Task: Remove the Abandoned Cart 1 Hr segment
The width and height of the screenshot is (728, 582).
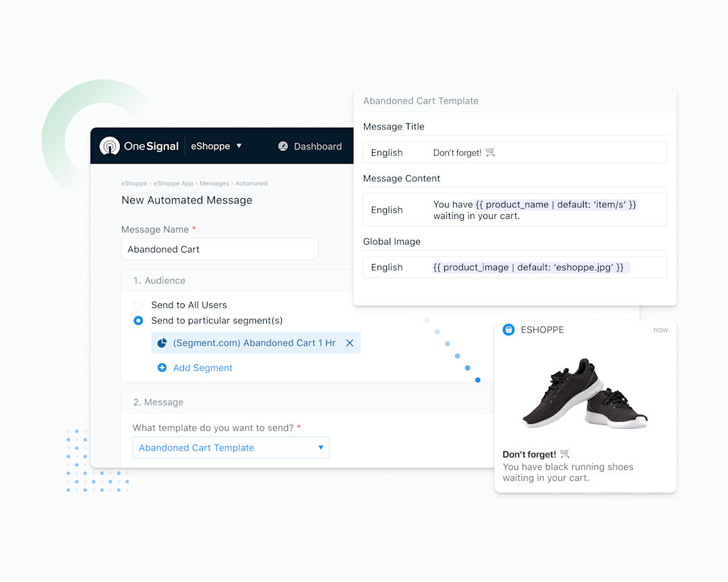Action: click(350, 343)
